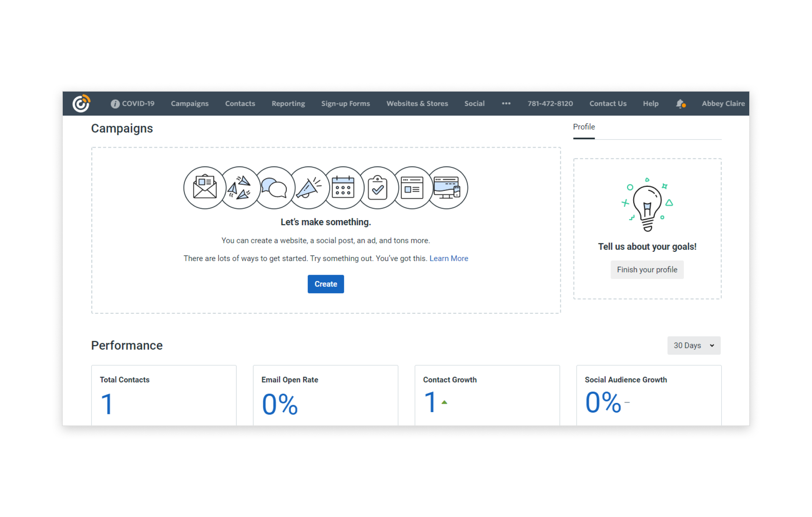Click the COVID-19 info icon

click(x=115, y=104)
